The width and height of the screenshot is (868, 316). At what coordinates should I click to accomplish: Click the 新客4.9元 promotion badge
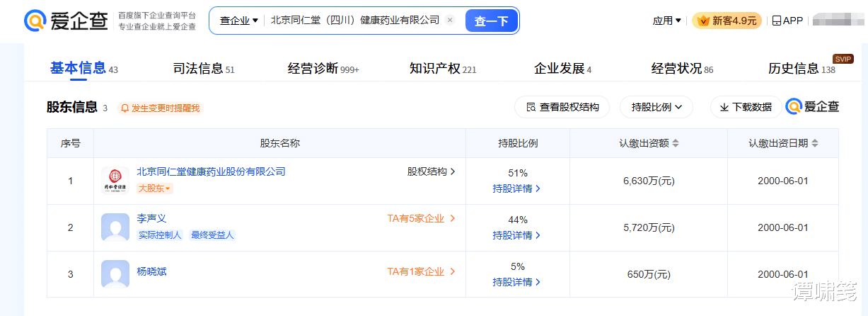point(727,21)
